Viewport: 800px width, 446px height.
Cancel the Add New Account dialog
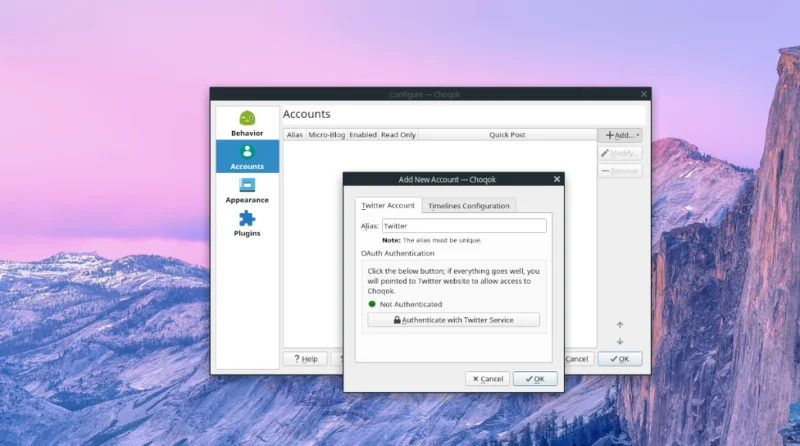point(487,379)
